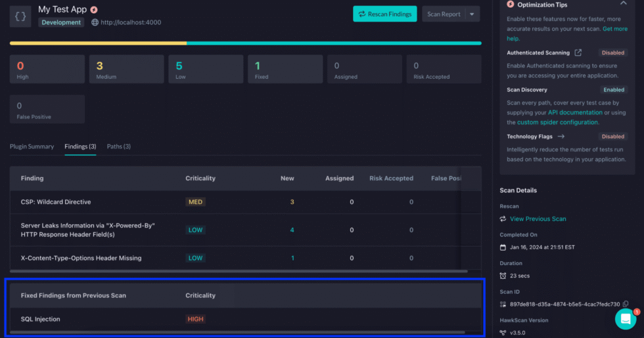This screenshot has height=338, width=644.
Task: Click the New column header
Action: (x=287, y=178)
